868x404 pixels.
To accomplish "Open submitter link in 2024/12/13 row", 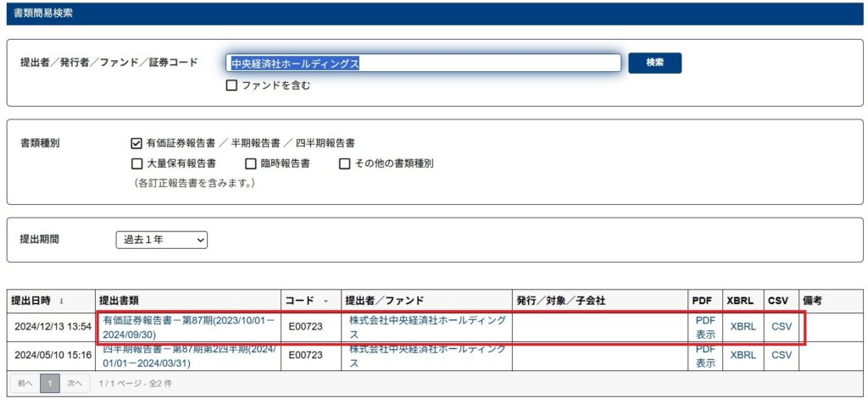I will click(x=427, y=328).
